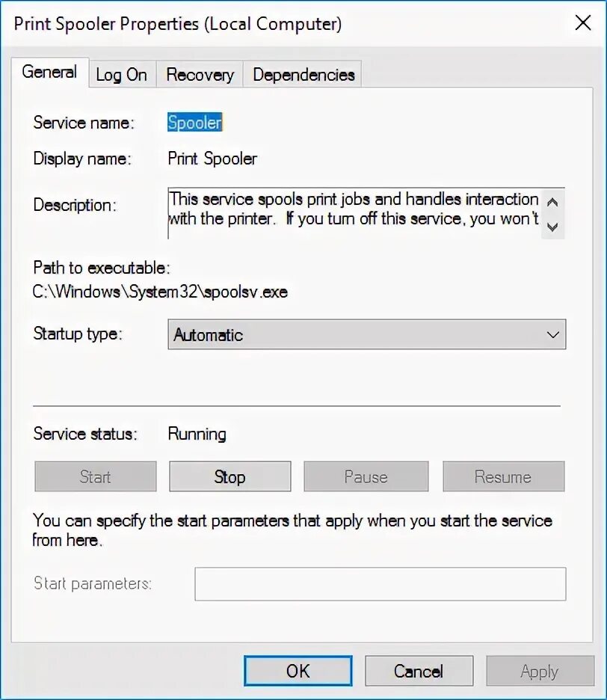
Task: Switch to the Dependencies tab
Action: pos(303,75)
